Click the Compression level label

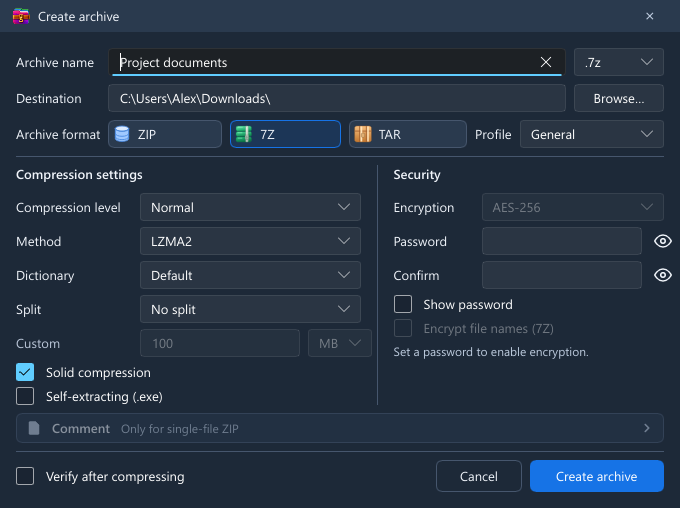click(68, 207)
